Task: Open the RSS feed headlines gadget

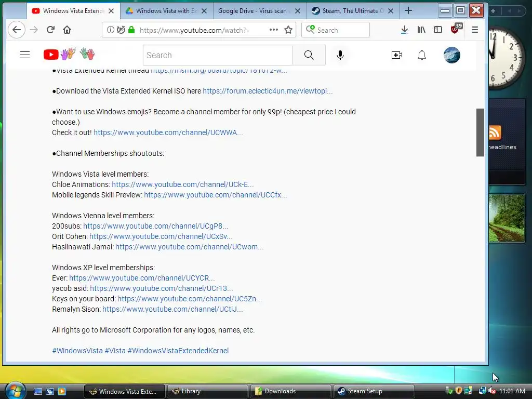Action: [507, 141]
